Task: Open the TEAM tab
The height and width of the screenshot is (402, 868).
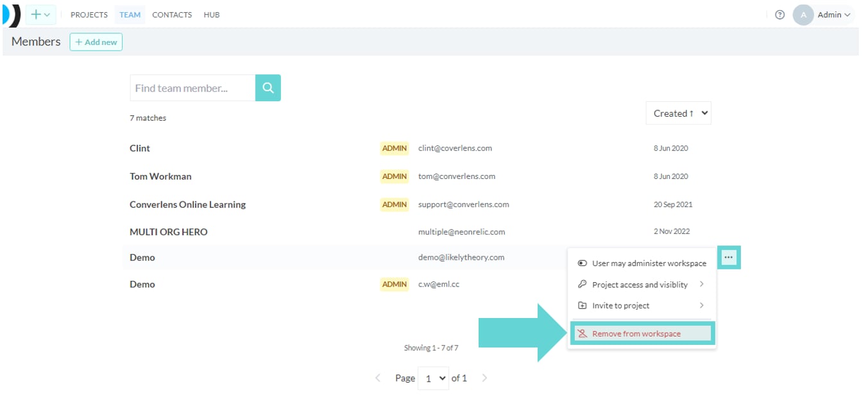Action: (130, 15)
